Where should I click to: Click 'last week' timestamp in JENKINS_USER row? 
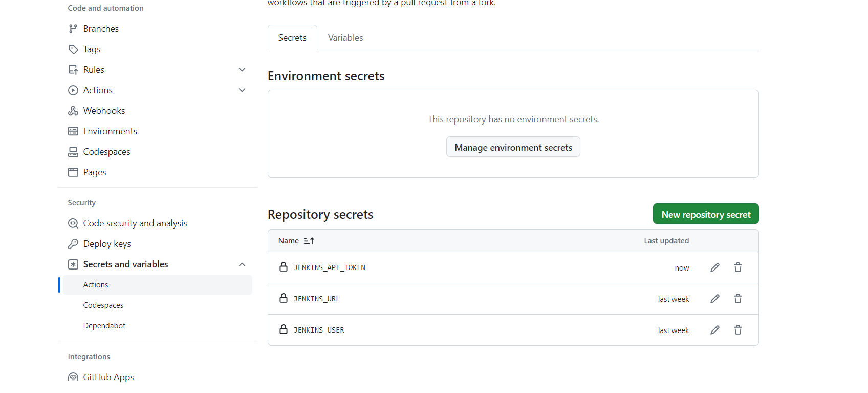[x=674, y=330]
